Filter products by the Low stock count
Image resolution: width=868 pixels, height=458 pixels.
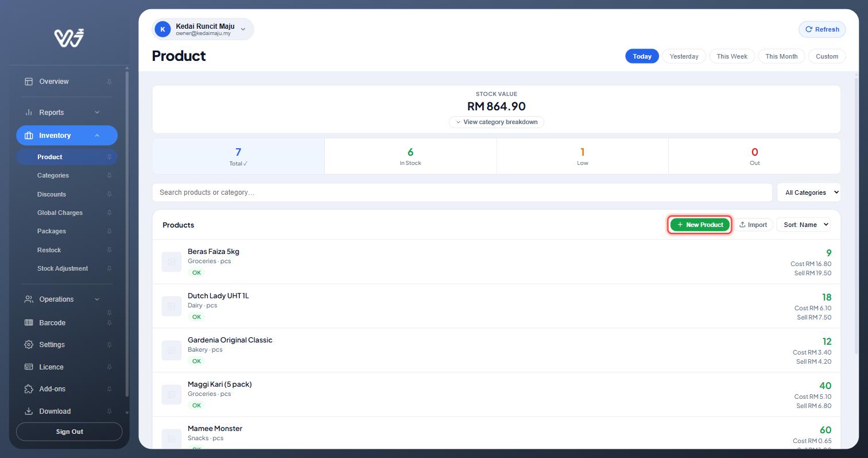click(x=583, y=156)
